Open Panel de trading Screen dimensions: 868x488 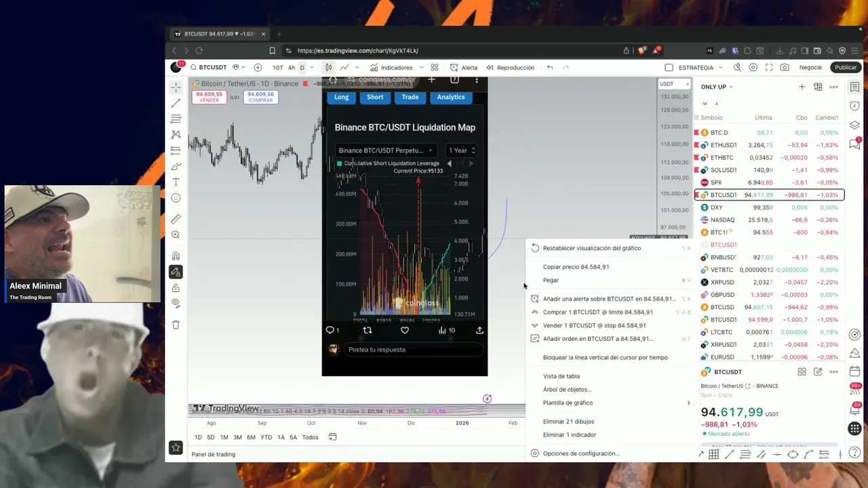coord(213,454)
